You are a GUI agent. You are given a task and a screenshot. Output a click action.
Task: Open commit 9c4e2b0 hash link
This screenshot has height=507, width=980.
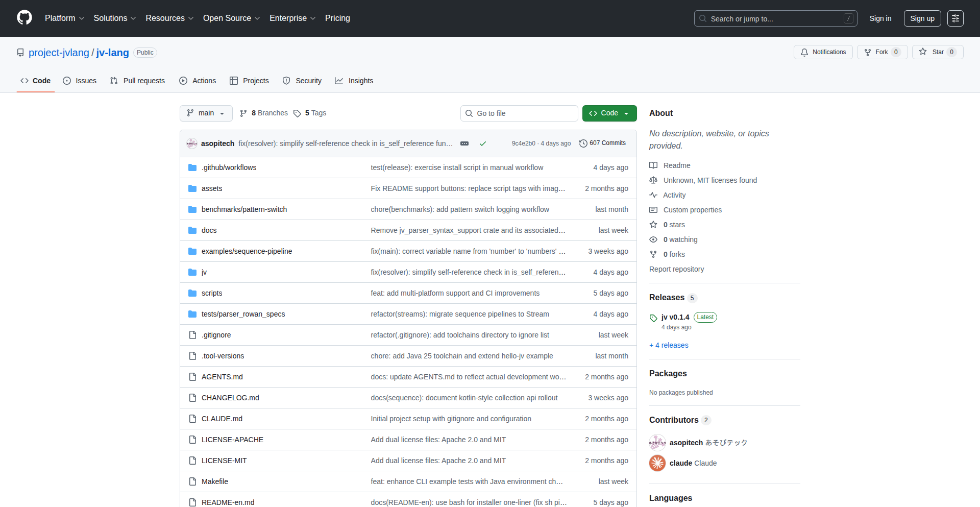coord(524,143)
